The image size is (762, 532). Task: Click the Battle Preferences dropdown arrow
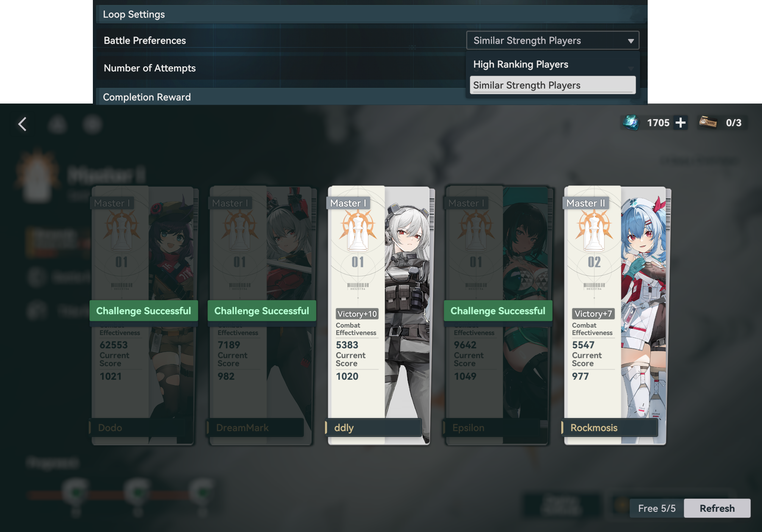coord(630,41)
